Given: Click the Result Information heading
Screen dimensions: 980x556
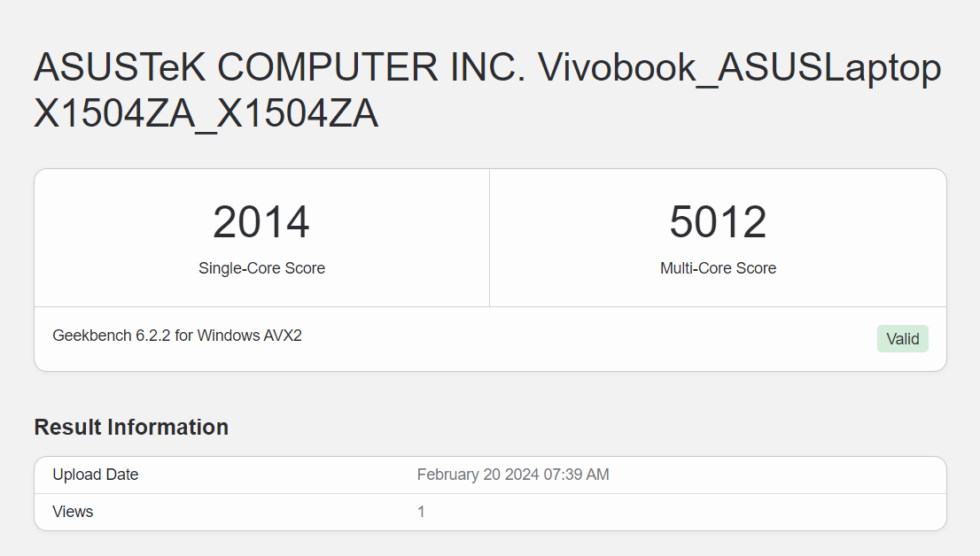Looking at the screenshot, I should click(x=130, y=427).
